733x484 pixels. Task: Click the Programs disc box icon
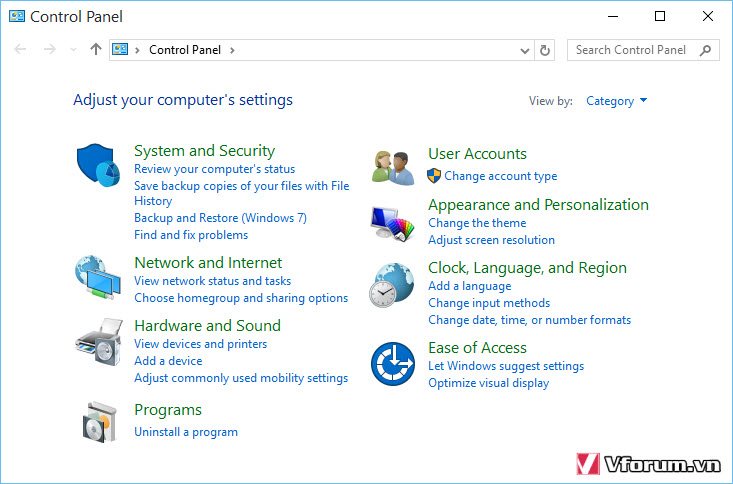[x=99, y=422]
